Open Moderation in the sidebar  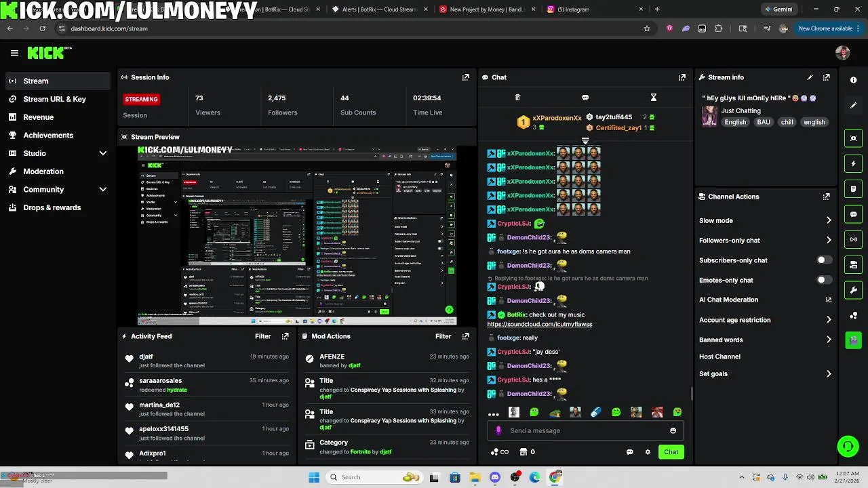pos(58,171)
